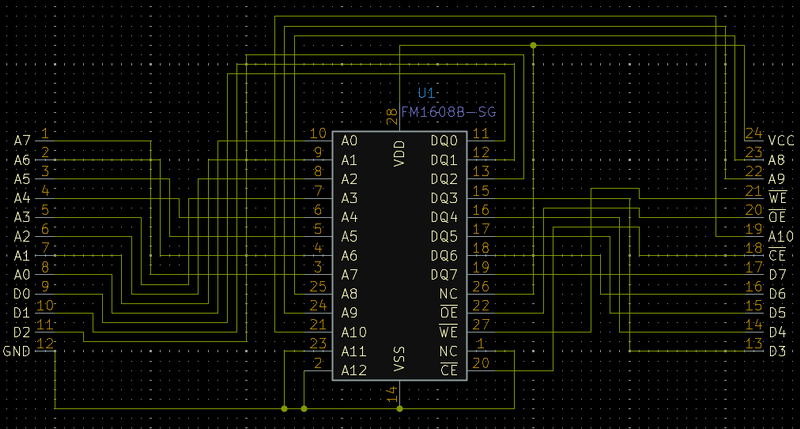
Task: Click the A10 pin name beside chip pin 21
Action: [x=354, y=332]
